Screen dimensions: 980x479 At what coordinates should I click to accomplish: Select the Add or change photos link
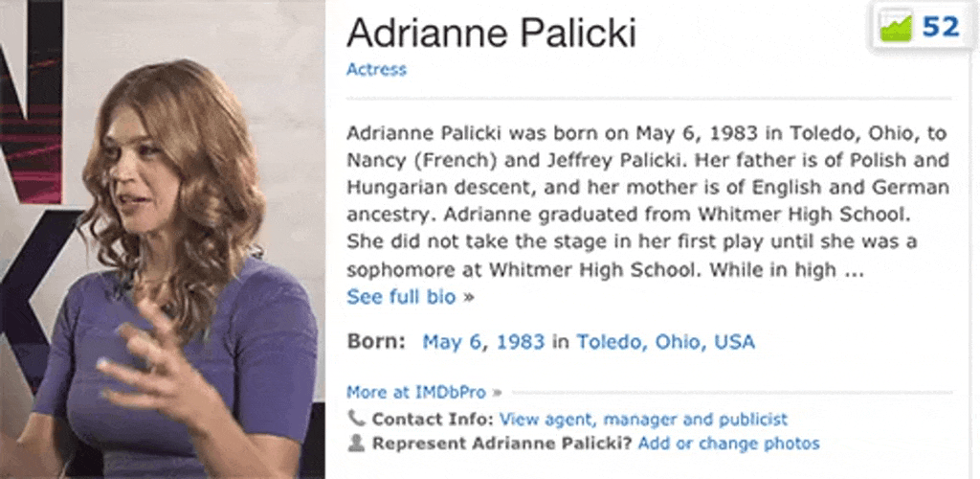(x=728, y=444)
